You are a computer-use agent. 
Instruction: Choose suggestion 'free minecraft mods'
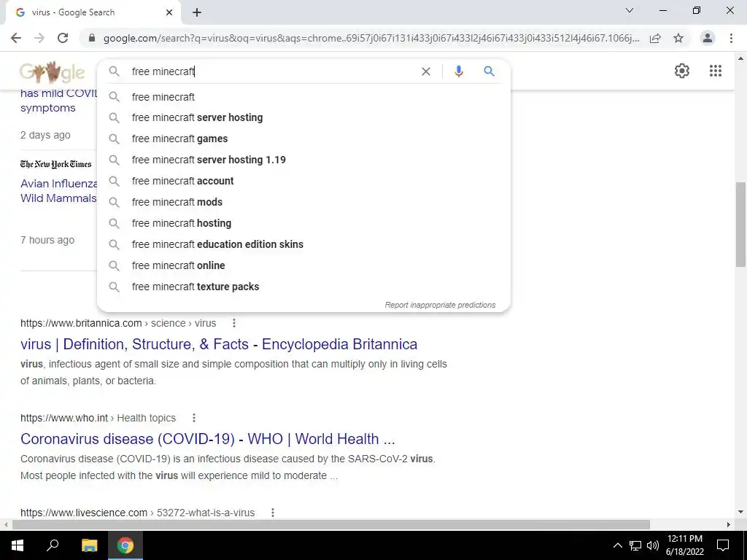click(303, 203)
